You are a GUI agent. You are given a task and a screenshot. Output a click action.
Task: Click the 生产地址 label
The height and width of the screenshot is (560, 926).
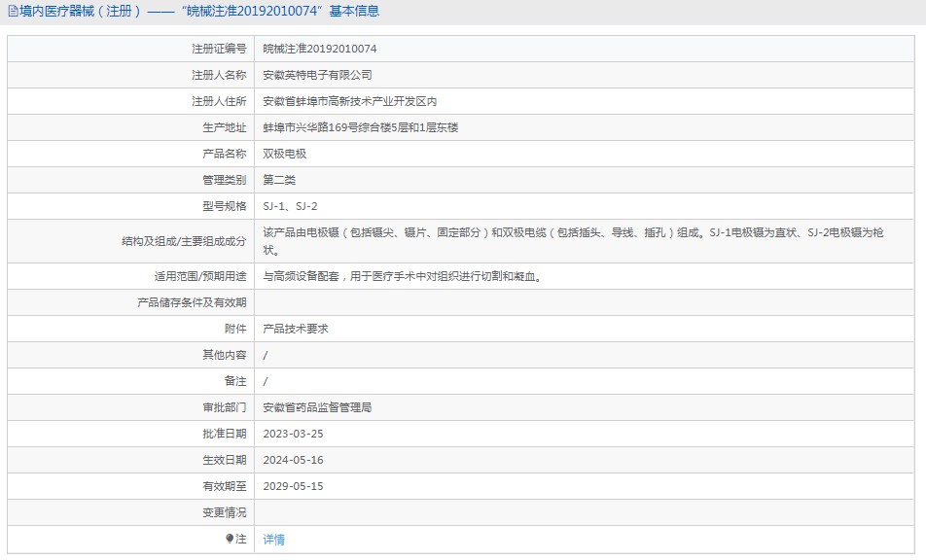[224, 127]
